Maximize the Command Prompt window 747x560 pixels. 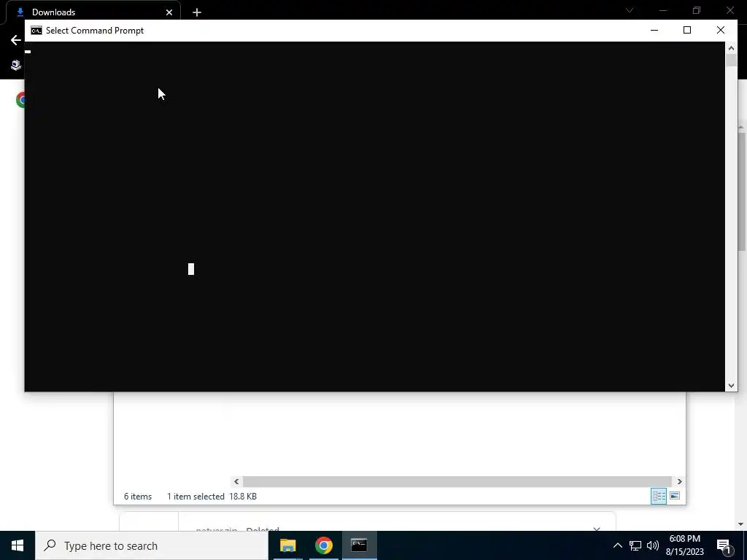point(687,30)
